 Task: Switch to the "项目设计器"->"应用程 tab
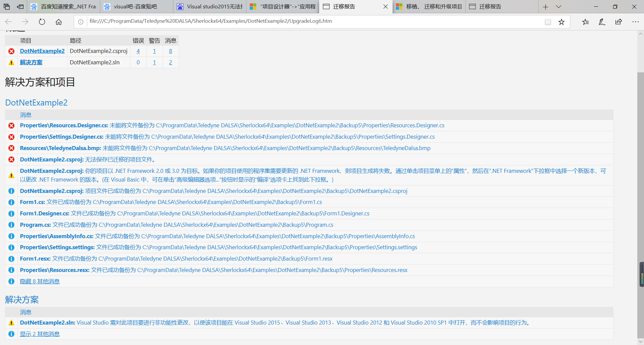(283, 7)
